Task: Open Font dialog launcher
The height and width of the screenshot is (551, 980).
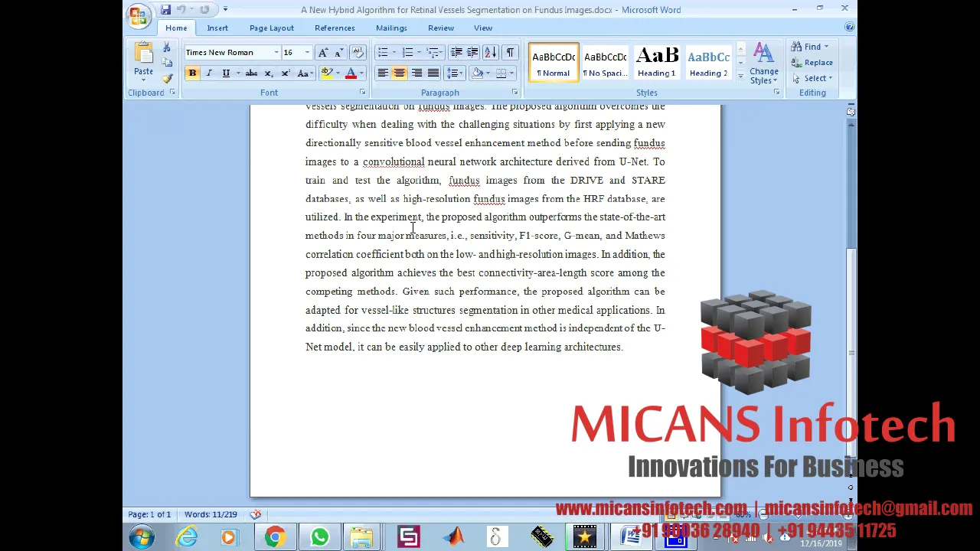Action: [x=362, y=93]
